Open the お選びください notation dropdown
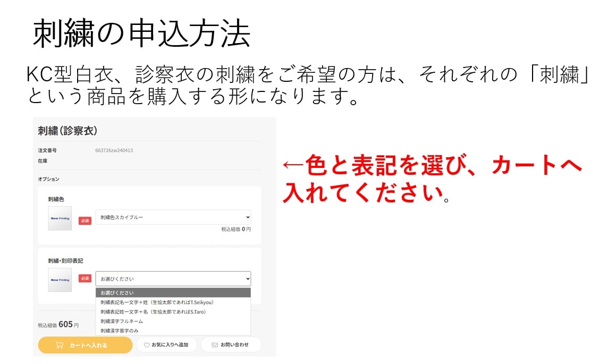Viewport: 599px width, 364px height. 173,278
